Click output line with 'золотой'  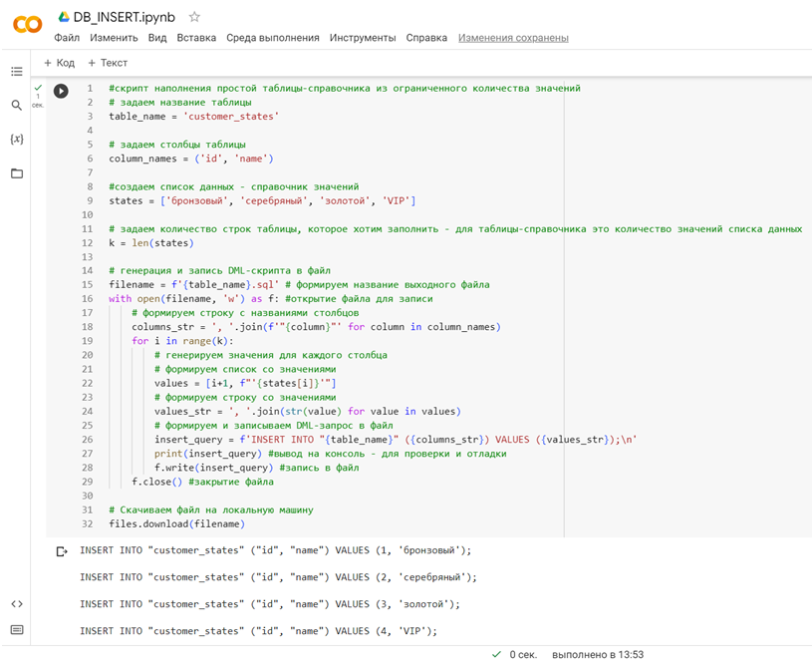[270, 604]
